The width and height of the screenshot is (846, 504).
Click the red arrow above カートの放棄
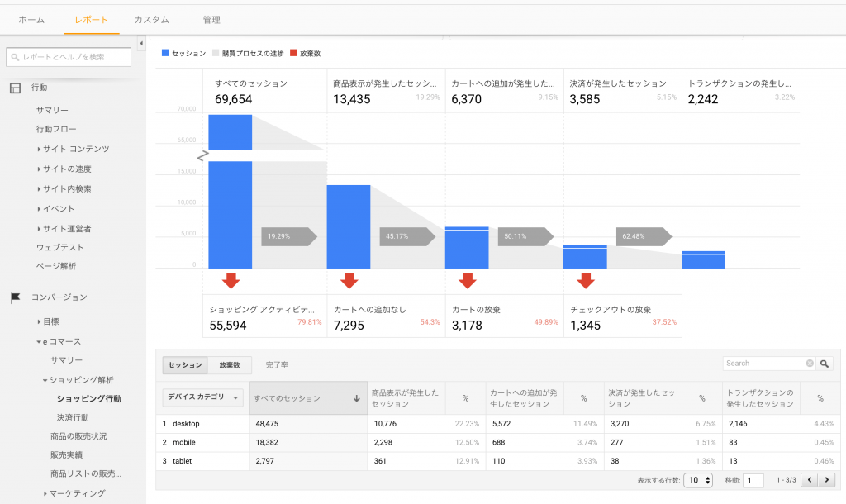468,281
